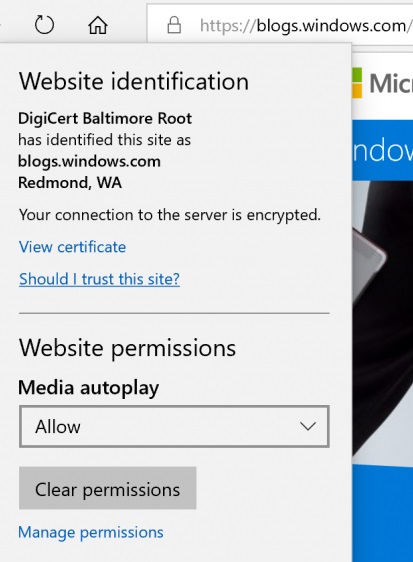Open the Manage permissions link
Image resolution: width=413 pixels, height=562 pixels.
[x=91, y=532]
